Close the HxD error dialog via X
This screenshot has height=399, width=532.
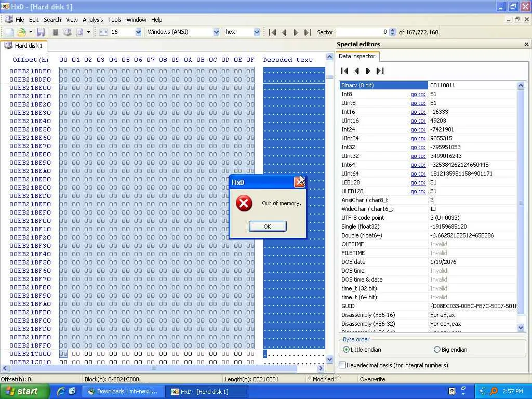299,182
